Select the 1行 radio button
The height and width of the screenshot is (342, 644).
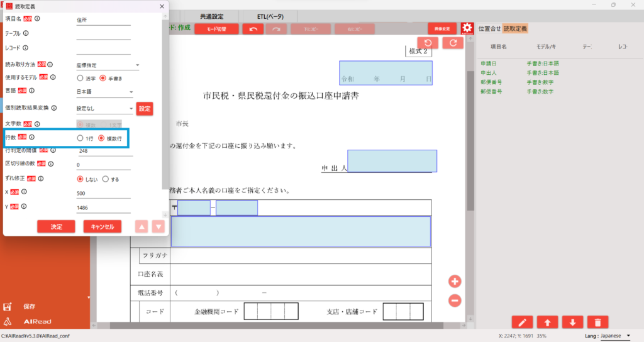tap(80, 138)
